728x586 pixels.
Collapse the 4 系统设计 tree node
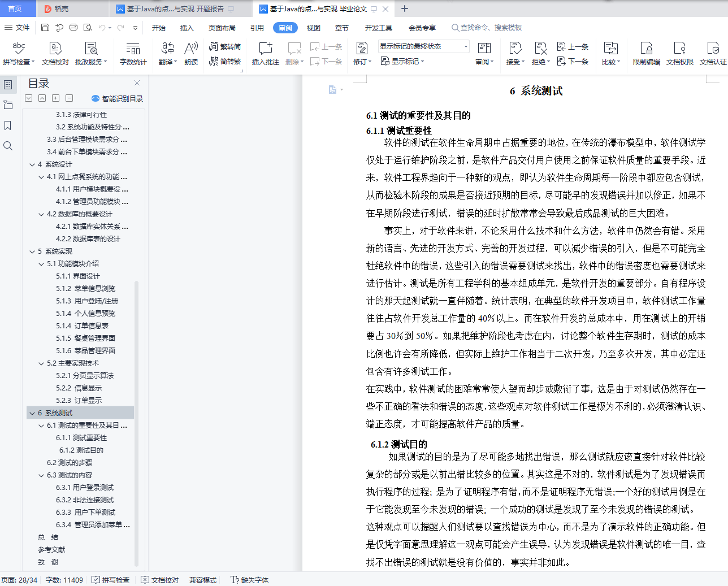(32, 164)
